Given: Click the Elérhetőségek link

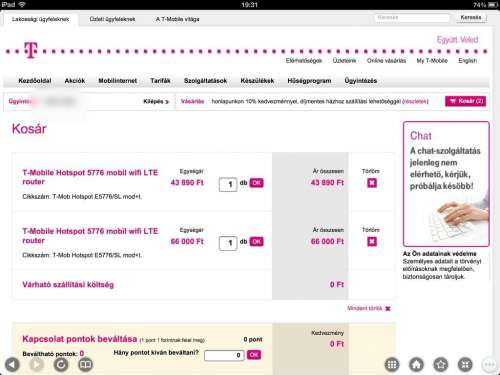Looking at the screenshot, I should click(304, 61).
